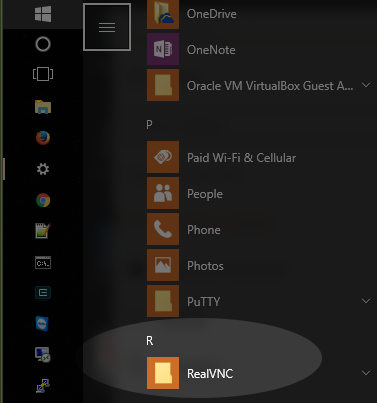
Task: Open Command Prompt taskbar icon
Action: coord(43,263)
